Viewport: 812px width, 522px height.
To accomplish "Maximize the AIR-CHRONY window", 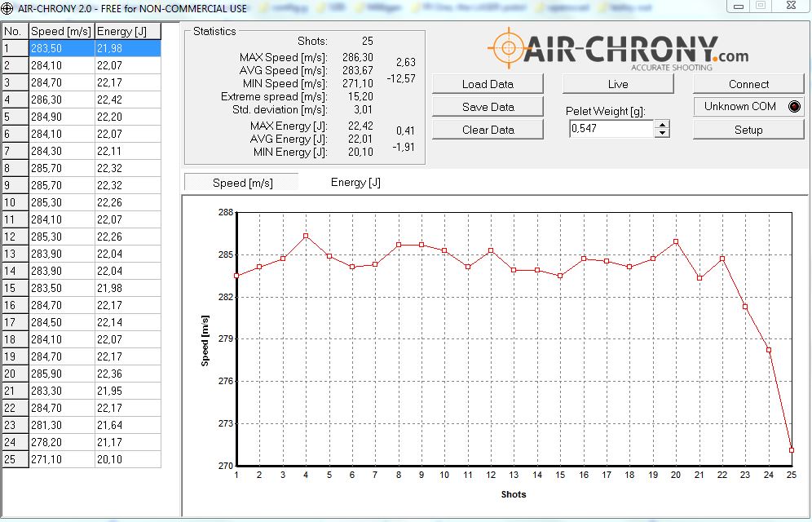I will (x=761, y=6).
